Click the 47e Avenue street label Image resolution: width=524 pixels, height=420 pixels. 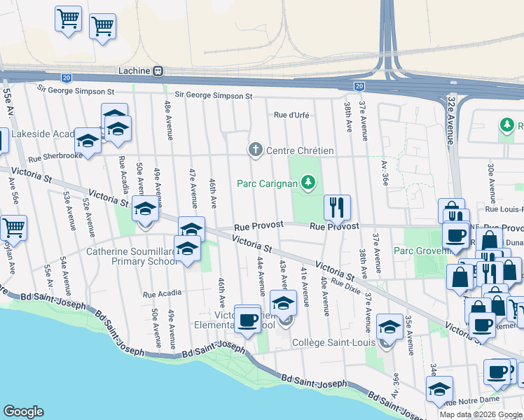[193, 188]
